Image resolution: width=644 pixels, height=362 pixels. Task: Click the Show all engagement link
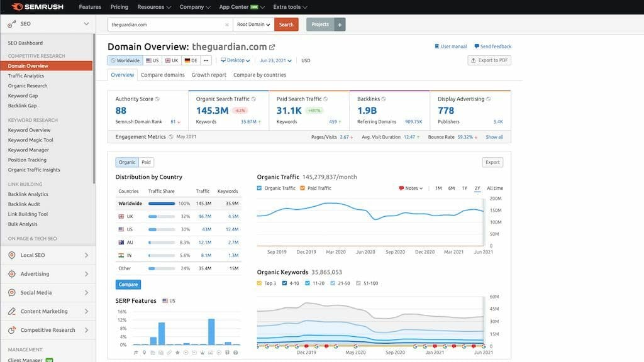pyautogui.click(x=494, y=137)
